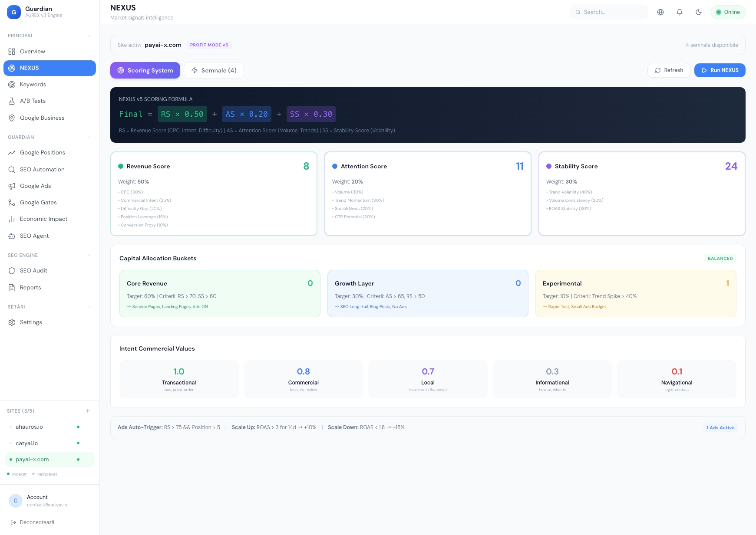The image size is (756, 535).
Task: Select the Scoring System tab
Action: (145, 70)
